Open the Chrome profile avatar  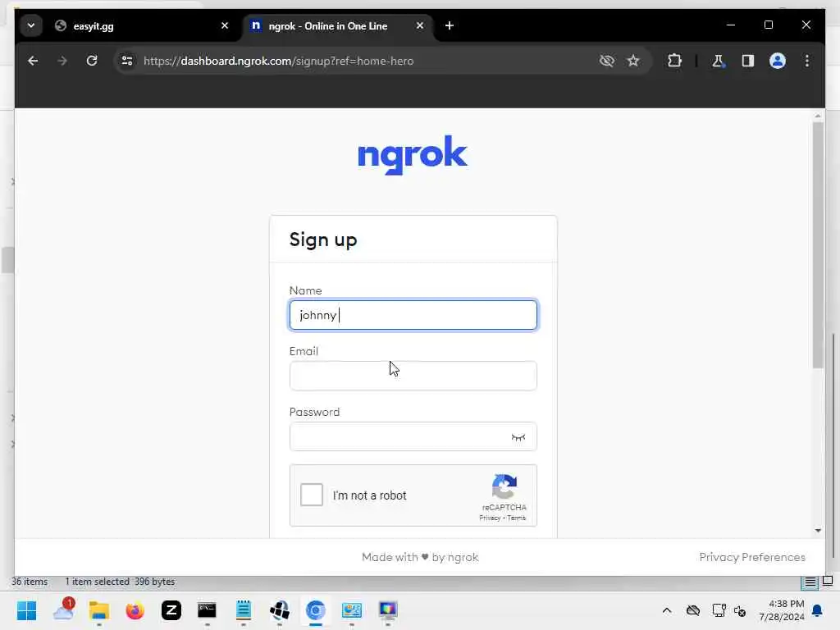778,61
